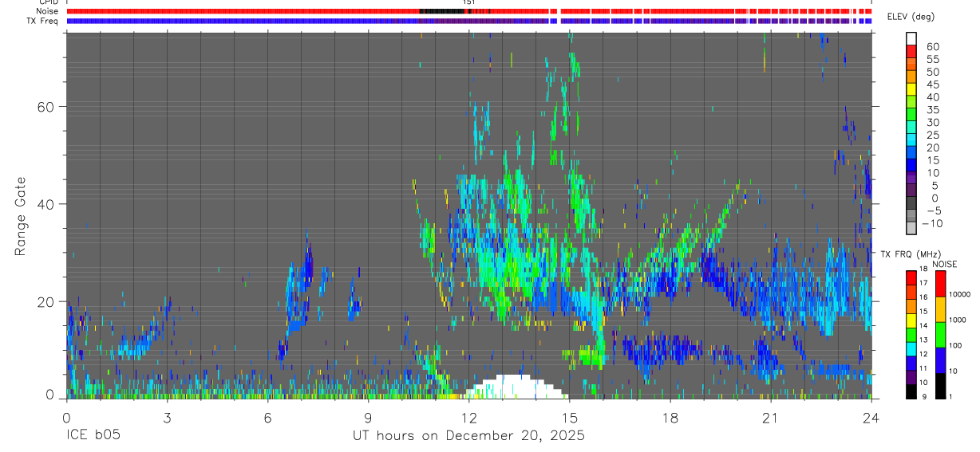
Task: Click the light gray bottom ELEV colorbar segment
Action: [x=911, y=228]
